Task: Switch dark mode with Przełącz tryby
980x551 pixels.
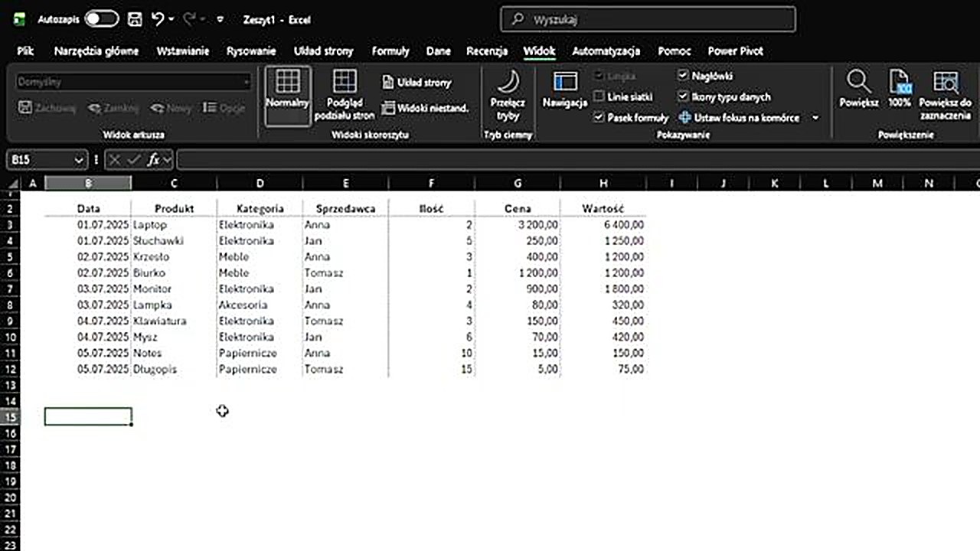Action: [x=508, y=83]
